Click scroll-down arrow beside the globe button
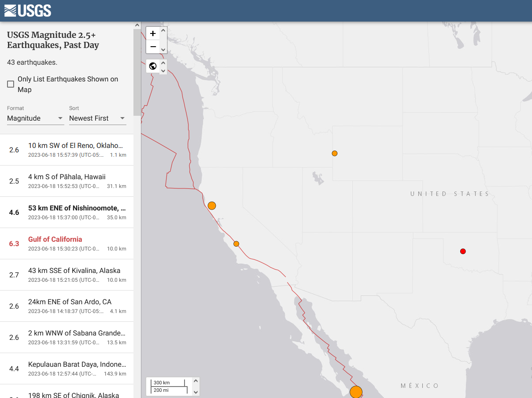The height and width of the screenshot is (398, 532). tap(163, 70)
